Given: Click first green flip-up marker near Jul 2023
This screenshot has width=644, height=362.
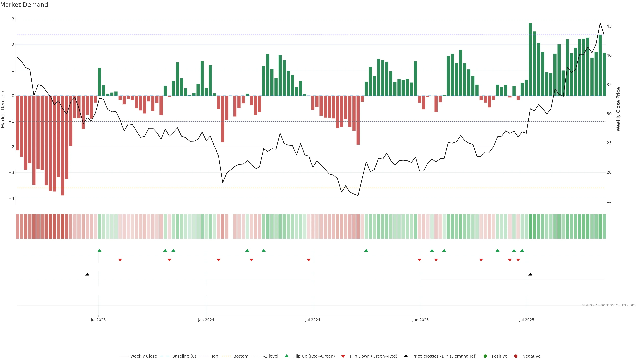Looking at the screenshot, I should click(x=99, y=251).
